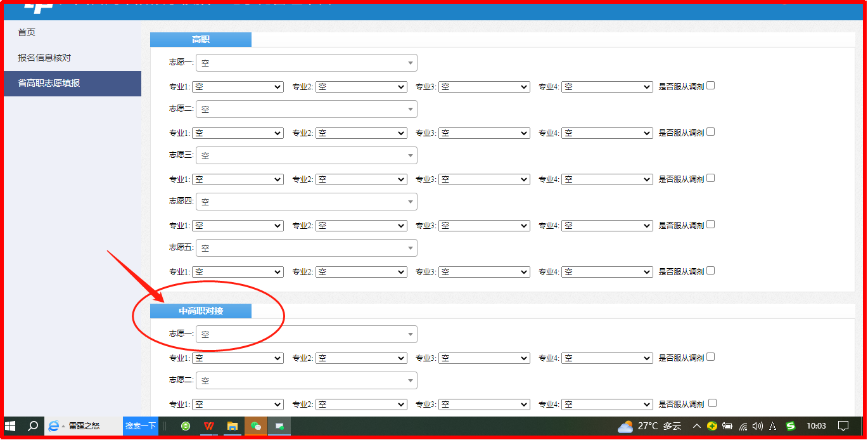This screenshot has height=440, width=868.
Task: Expand the 高职 志愿一 school dropdown
Action: 307,63
